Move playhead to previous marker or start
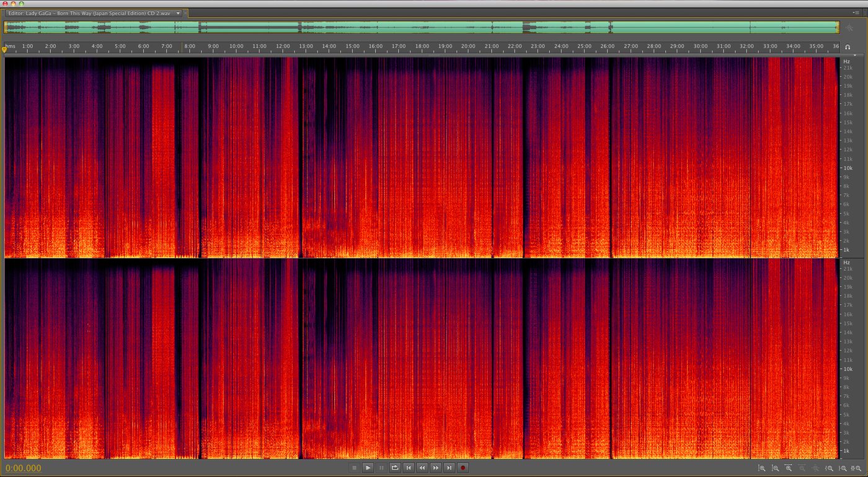The width and height of the screenshot is (868, 477). 409,468
